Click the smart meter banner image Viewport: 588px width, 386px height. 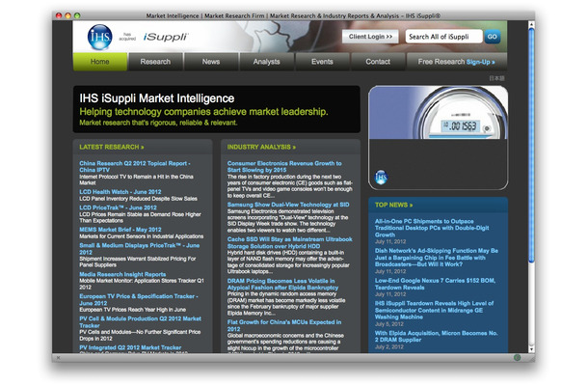(438, 113)
